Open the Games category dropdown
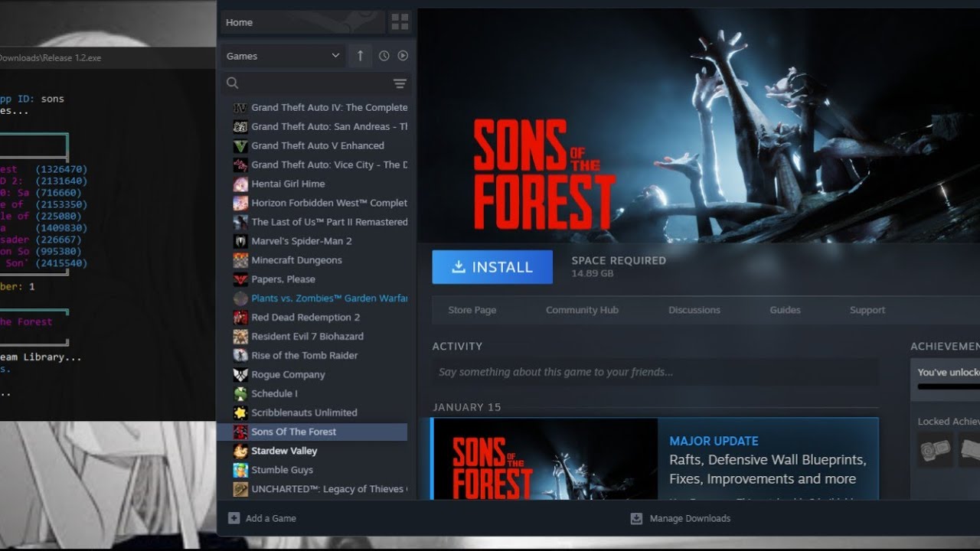The height and width of the screenshot is (551, 980). 283,56
